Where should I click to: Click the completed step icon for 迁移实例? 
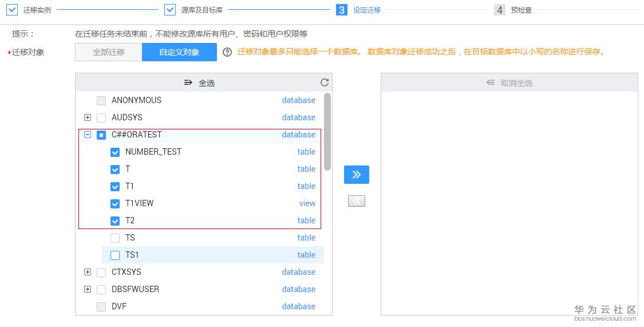[13, 10]
